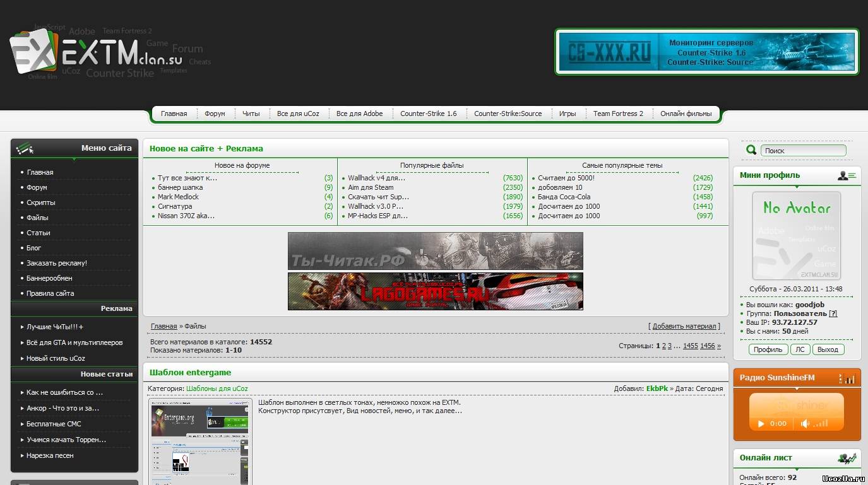
Task: Click the online list users icon
Action: 847,458
